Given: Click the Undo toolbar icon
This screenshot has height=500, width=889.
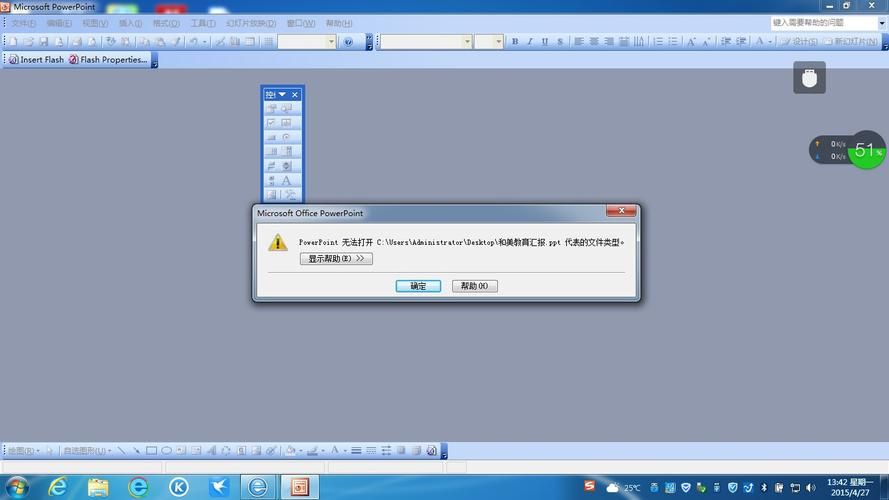Looking at the screenshot, I should click(194, 41).
